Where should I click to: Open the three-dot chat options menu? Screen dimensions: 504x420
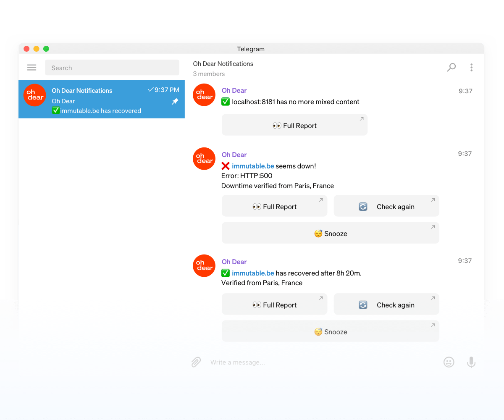[472, 67]
